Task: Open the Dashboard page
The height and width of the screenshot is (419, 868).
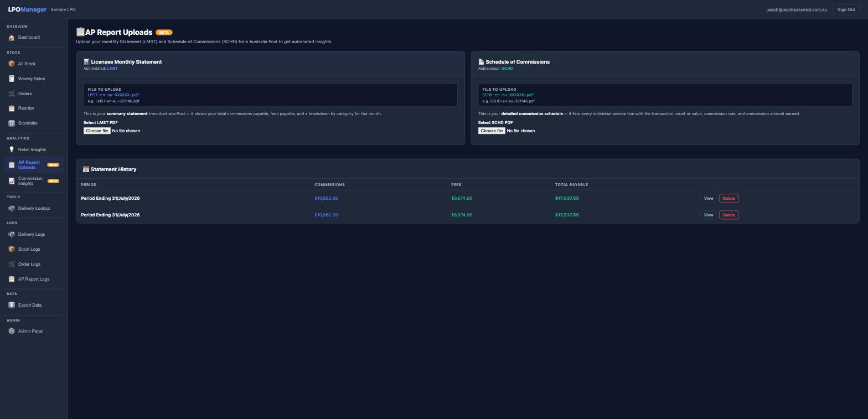Action: [x=34, y=38]
